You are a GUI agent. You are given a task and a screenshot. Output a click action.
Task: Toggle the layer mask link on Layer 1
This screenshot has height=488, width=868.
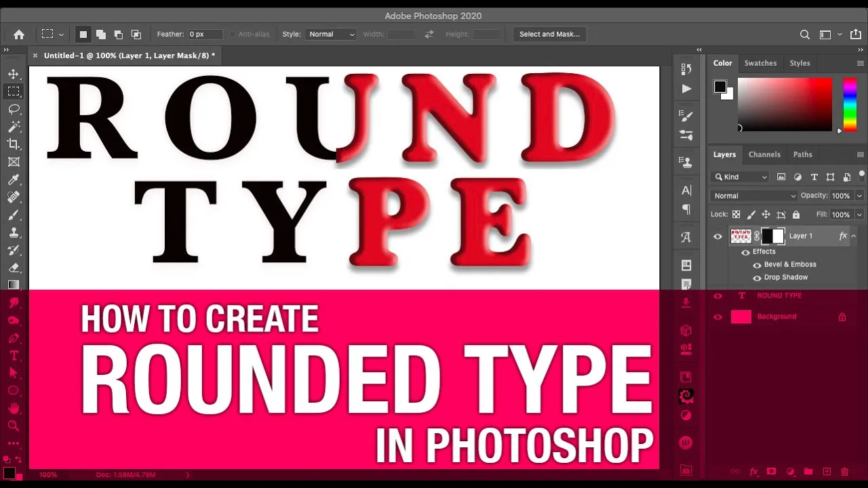(x=757, y=236)
